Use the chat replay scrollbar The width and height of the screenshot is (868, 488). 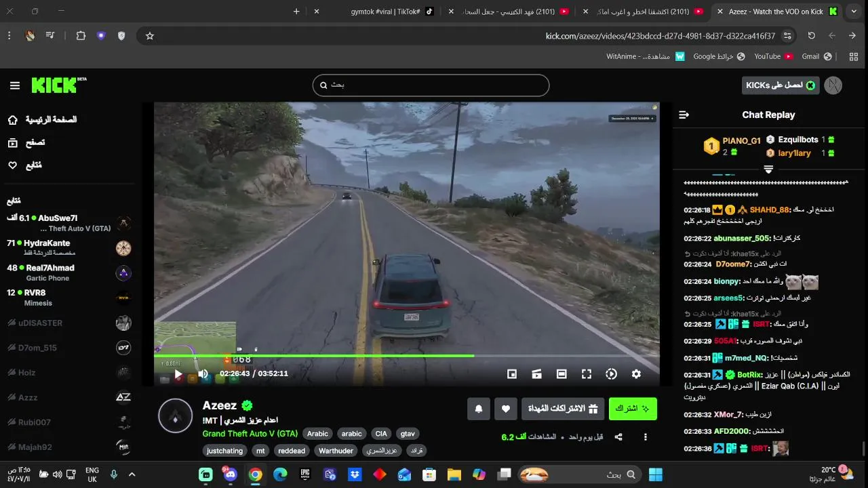863,449
